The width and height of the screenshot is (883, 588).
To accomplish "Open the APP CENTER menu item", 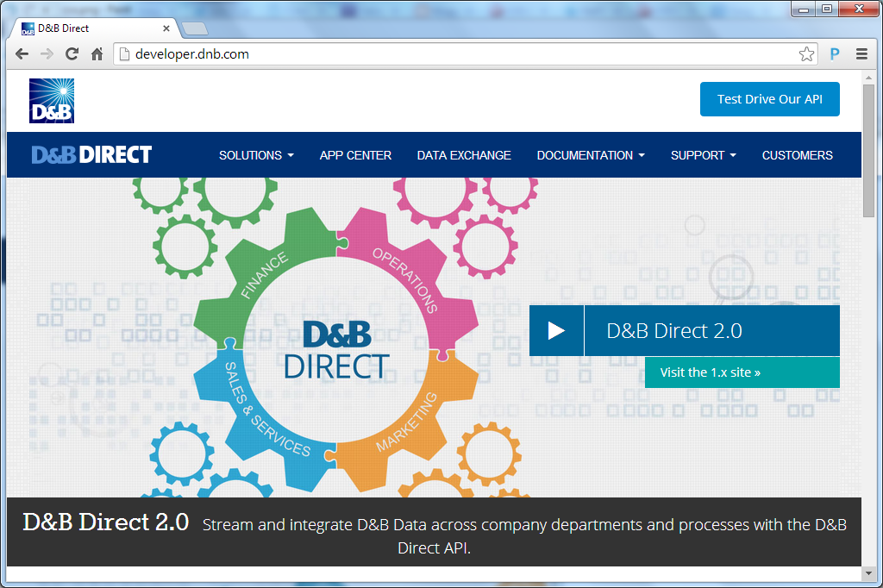I will coord(355,155).
